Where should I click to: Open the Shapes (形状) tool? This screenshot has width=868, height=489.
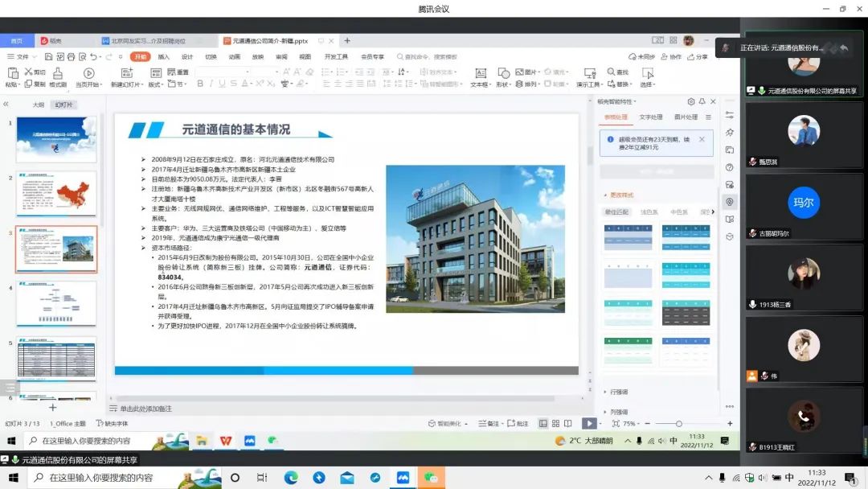point(503,73)
